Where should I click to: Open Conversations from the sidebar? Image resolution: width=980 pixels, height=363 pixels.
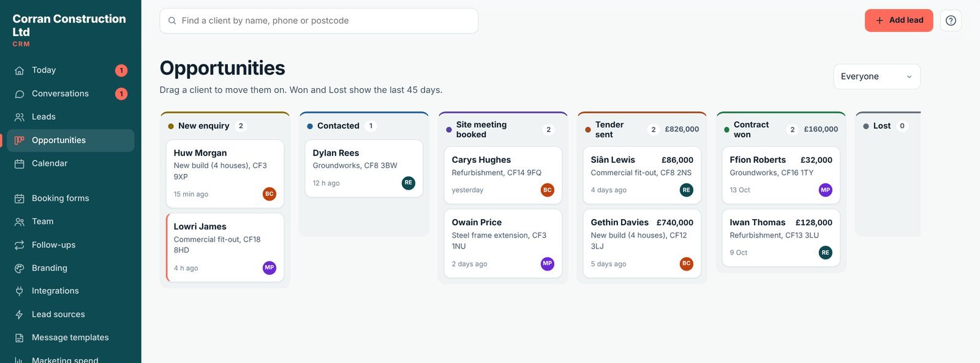pos(70,94)
